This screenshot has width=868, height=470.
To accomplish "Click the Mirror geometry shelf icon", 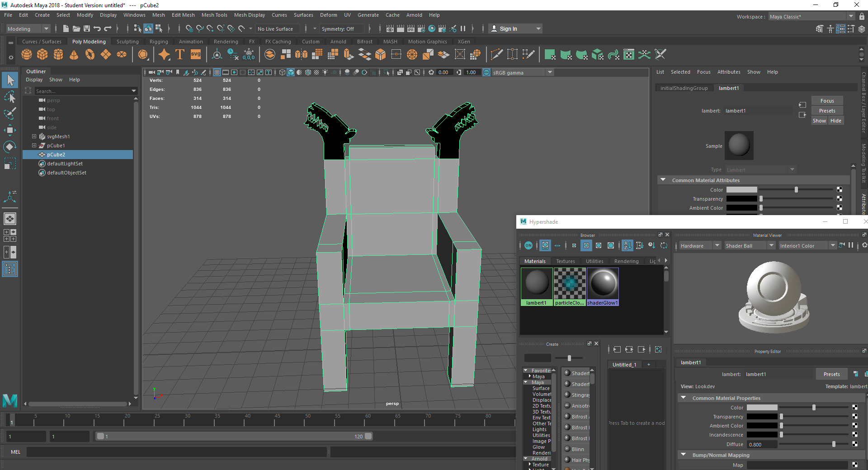I will tap(301, 55).
